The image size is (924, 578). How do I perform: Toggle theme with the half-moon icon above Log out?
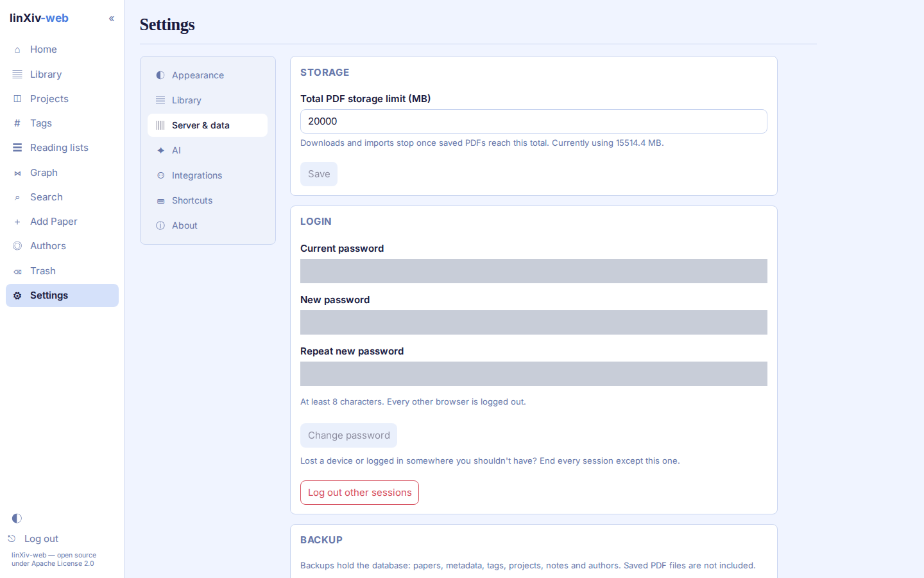pyautogui.click(x=17, y=518)
